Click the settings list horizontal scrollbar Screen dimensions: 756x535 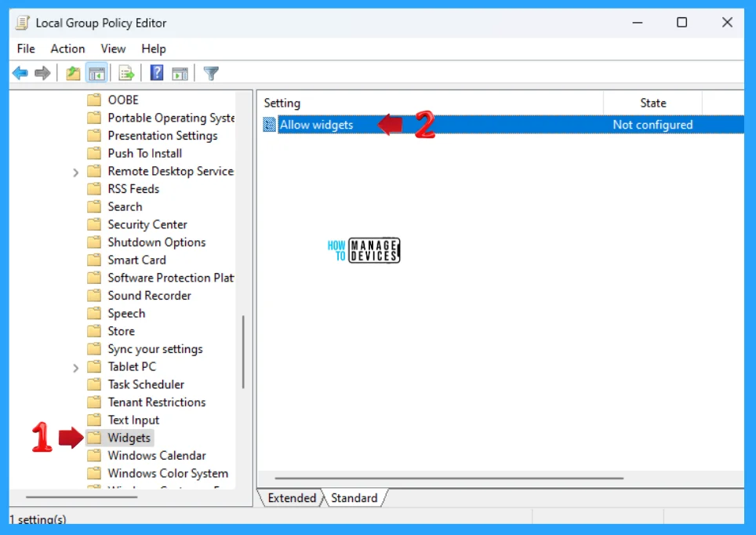coord(449,478)
